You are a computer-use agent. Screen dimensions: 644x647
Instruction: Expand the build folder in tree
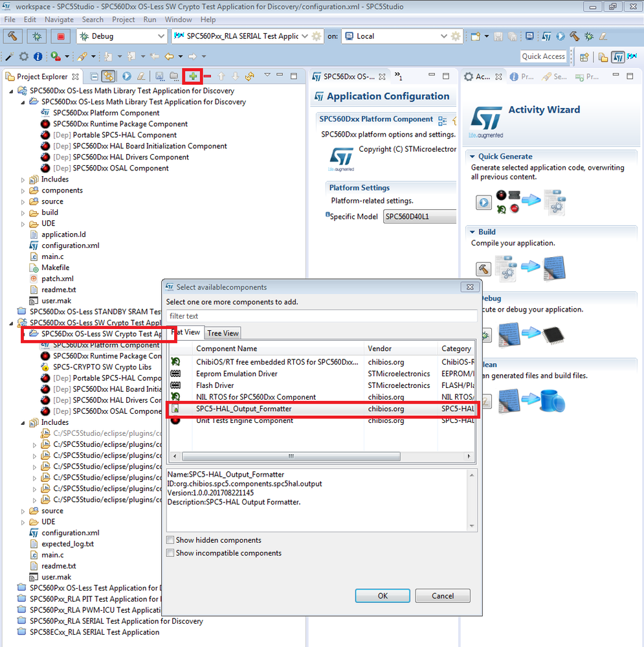(x=23, y=213)
